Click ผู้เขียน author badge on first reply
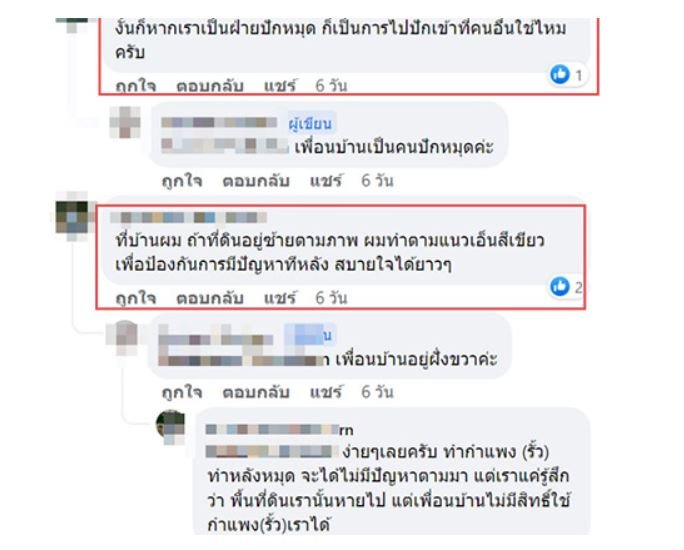Viewport: 684px width, 550px height. [310, 124]
